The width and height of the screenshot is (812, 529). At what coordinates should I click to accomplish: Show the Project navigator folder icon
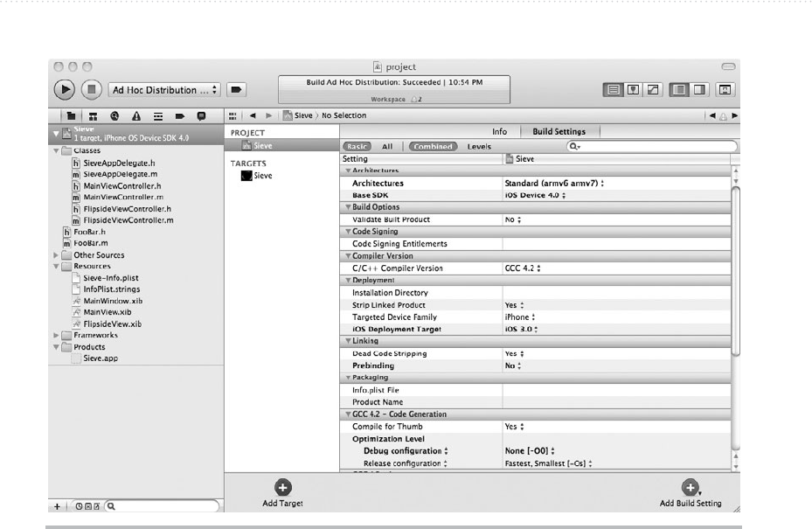[71, 116]
